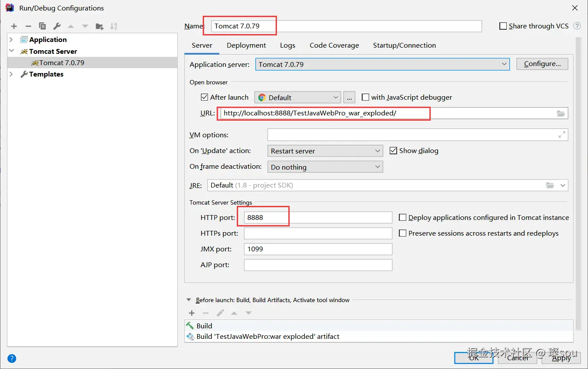Select Build 'TestJavaWebPro:war exploded' artifact row
This screenshot has width=588, height=369.
(x=379, y=337)
